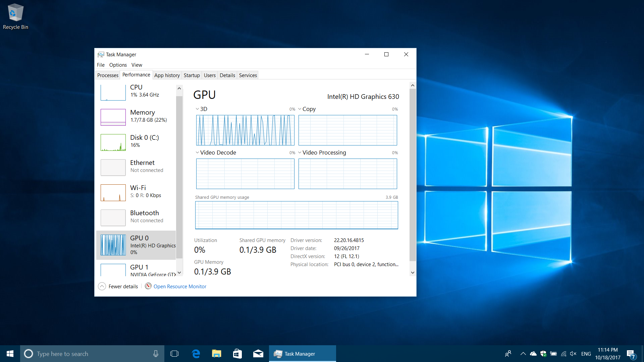
Task: Switch to the Processes tab
Action: click(x=108, y=75)
